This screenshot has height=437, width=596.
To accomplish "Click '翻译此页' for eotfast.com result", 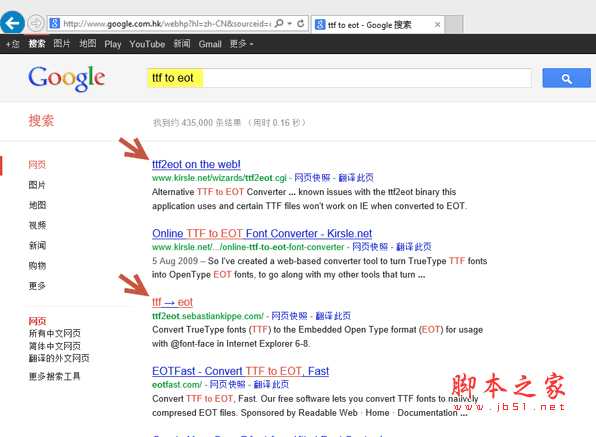I will [271, 385].
